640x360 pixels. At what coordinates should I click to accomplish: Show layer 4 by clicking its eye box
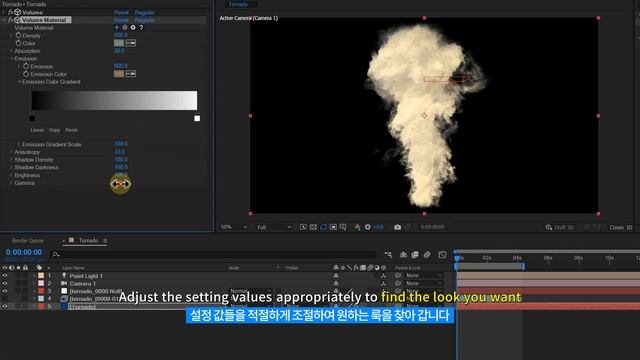click(4, 298)
